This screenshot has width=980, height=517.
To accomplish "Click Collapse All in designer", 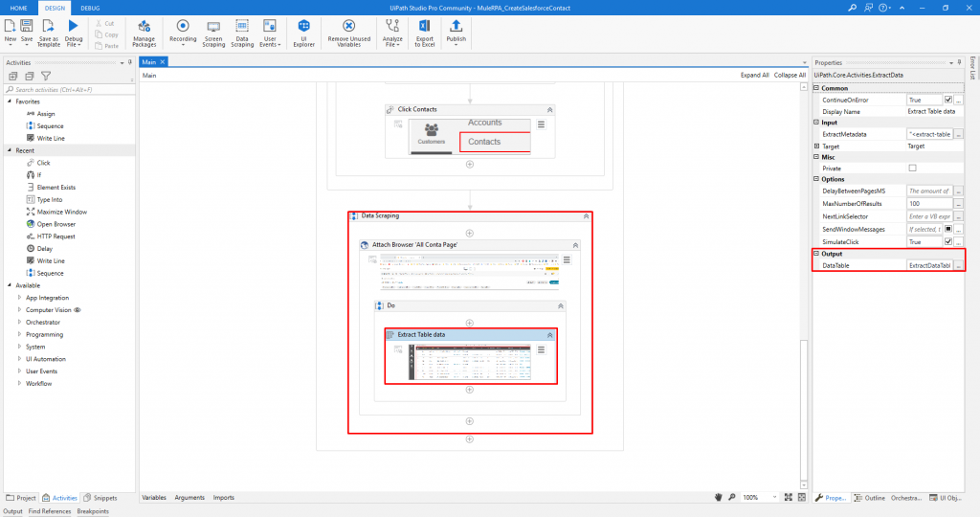I will tap(790, 75).
